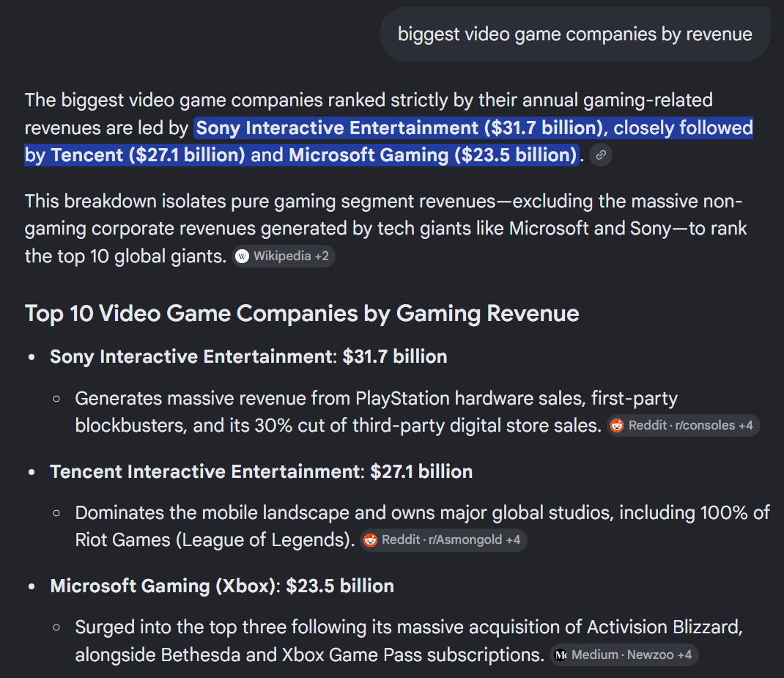The image size is (784, 678).
Task: Click the Reddit logo beside r/consoles
Action: (617, 426)
